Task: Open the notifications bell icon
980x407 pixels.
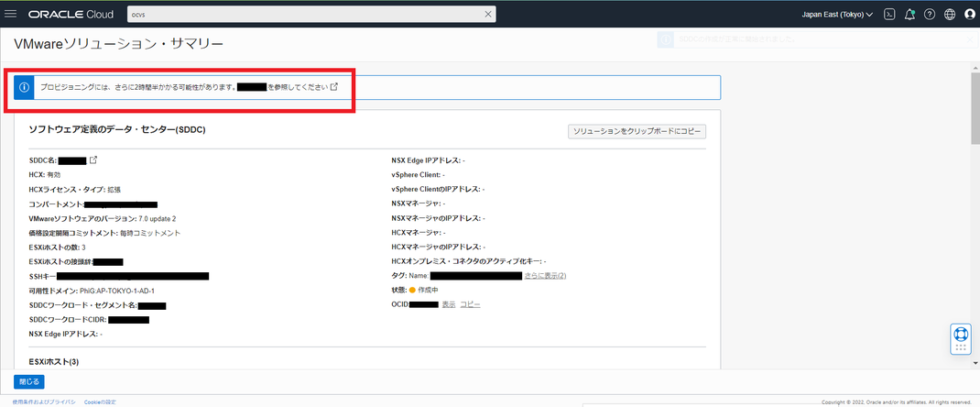Action: [909, 15]
